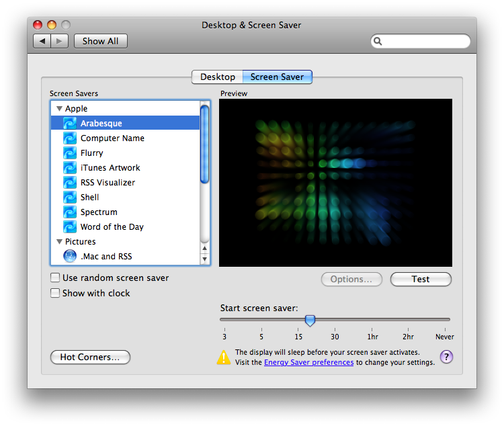The height and width of the screenshot is (426, 504).
Task: Click the Shell screen saver icon
Action: tap(70, 197)
